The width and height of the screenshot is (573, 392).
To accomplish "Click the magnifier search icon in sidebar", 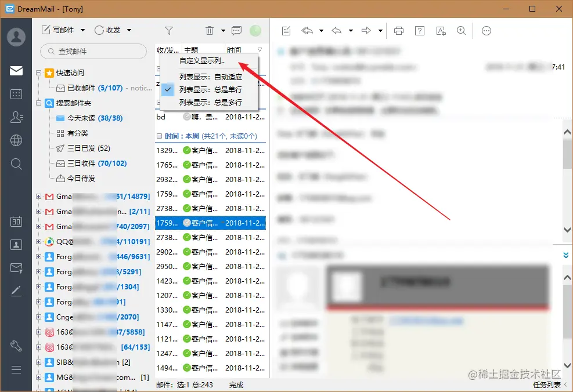I will (x=16, y=164).
